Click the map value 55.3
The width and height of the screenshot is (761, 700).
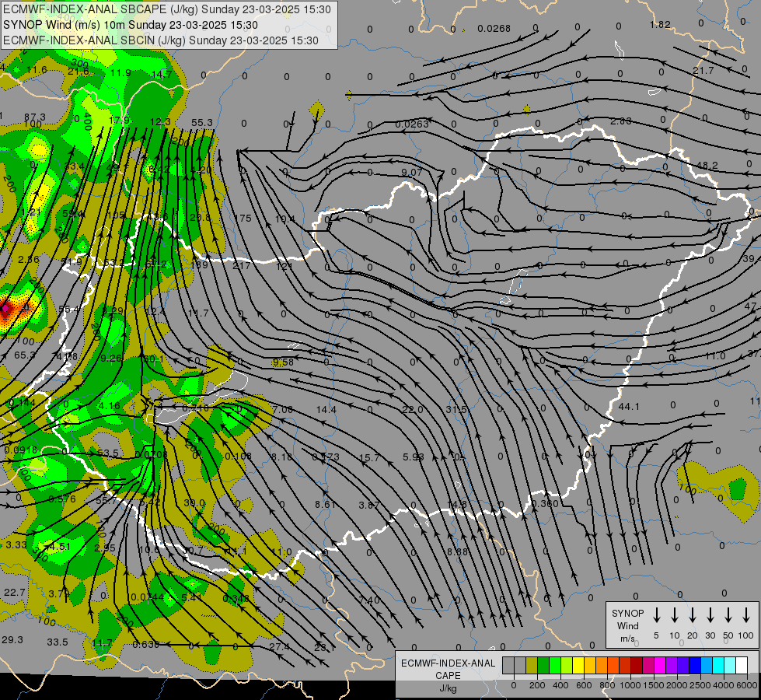pyautogui.click(x=202, y=122)
